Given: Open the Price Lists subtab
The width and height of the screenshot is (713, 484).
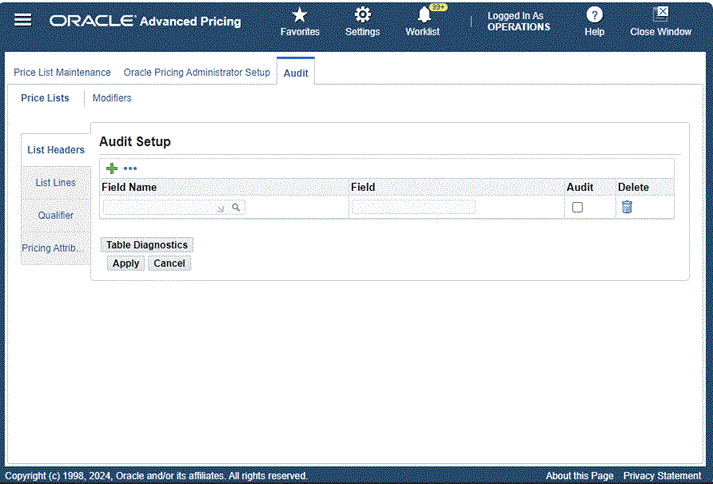Looking at the screenshot, I should click(45, 98).
